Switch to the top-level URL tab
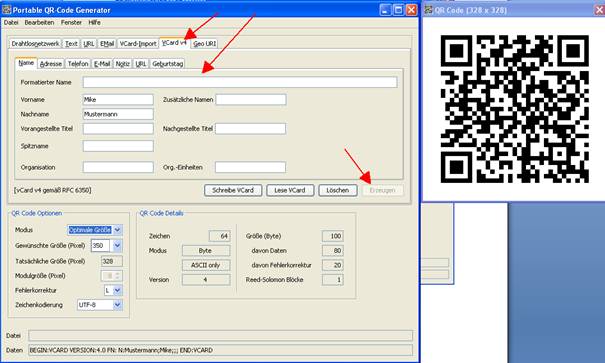605x363 pixels. 89,44
